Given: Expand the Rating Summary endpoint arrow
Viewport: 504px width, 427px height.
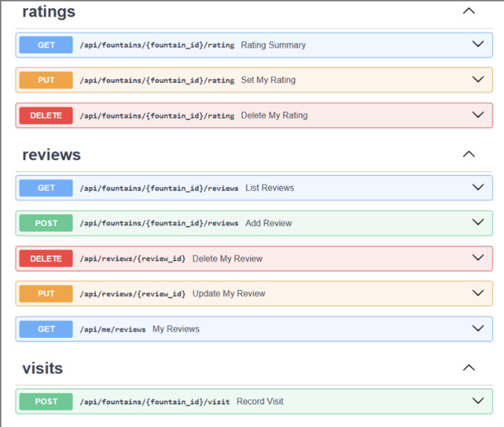Looking at the screenshot, I should [x=478, y=44].
